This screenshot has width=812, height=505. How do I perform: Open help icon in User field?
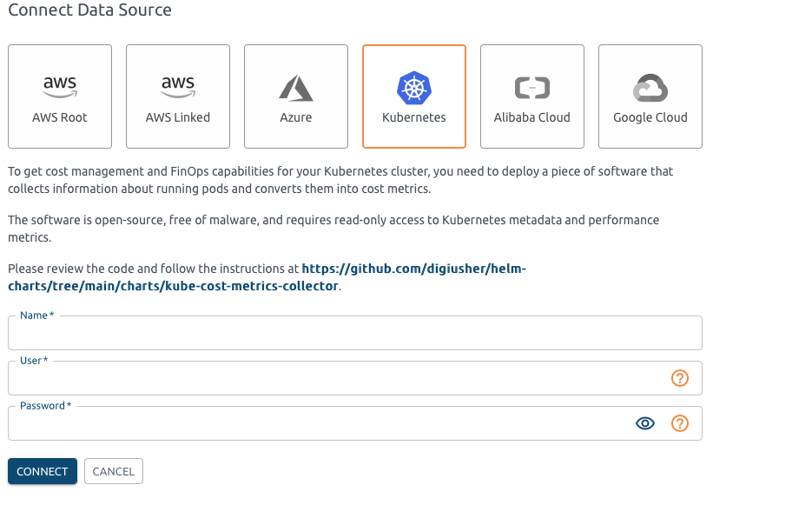coord(680,378)
